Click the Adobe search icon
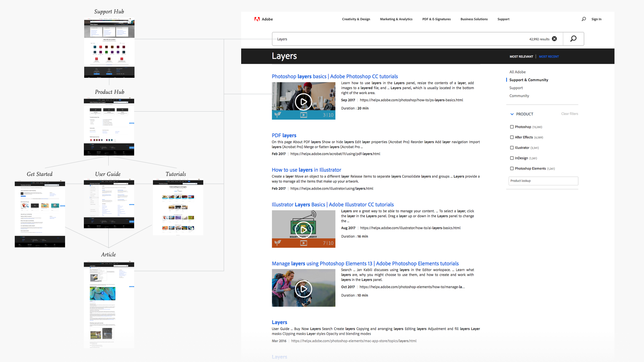 (583, 19)
